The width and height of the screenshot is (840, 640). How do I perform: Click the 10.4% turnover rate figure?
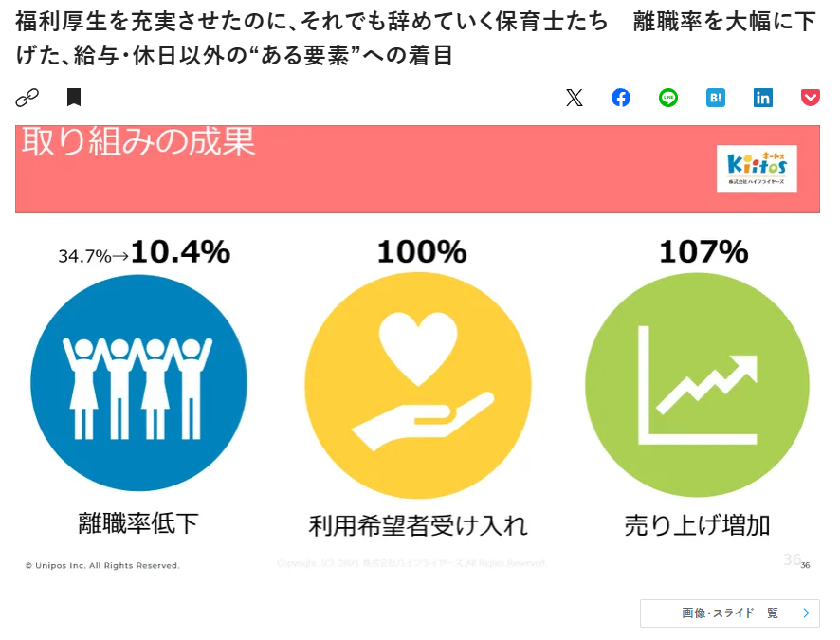pos(180,252)
